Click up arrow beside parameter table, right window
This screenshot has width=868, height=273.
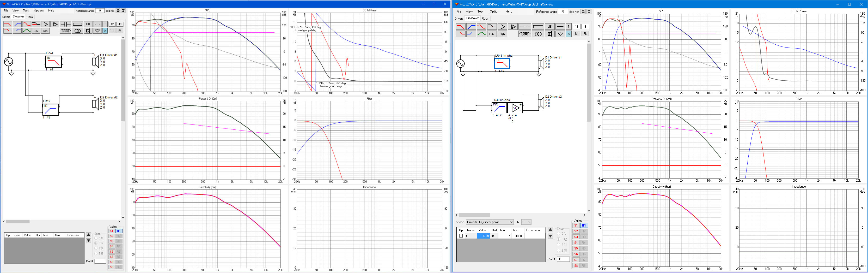coord(550,229)
